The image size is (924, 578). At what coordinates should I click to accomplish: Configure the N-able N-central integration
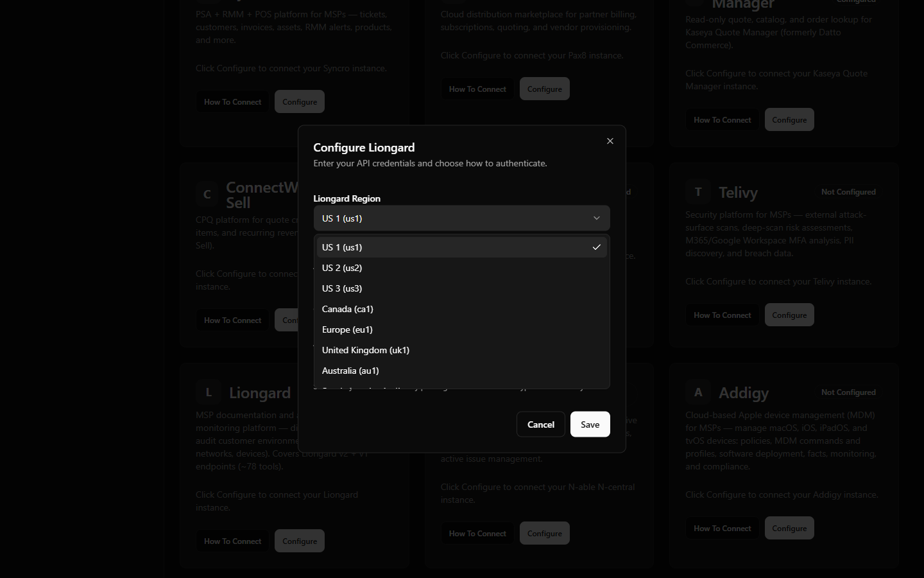[x=545, y=533]
